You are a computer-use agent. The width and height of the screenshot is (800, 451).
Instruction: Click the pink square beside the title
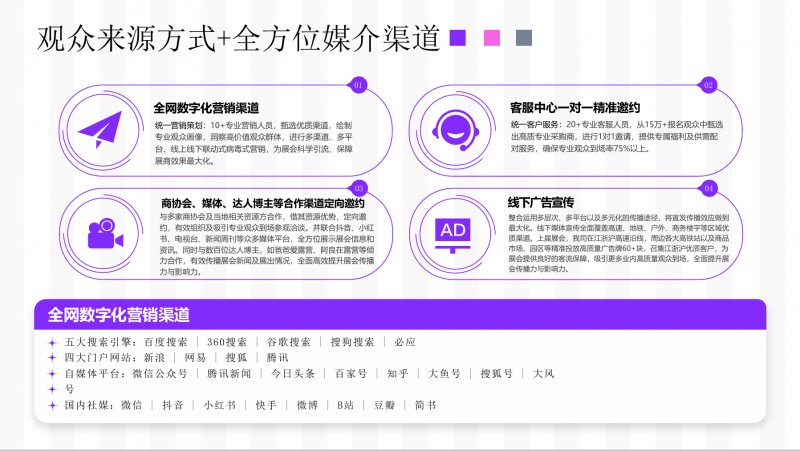coord(491,38)
